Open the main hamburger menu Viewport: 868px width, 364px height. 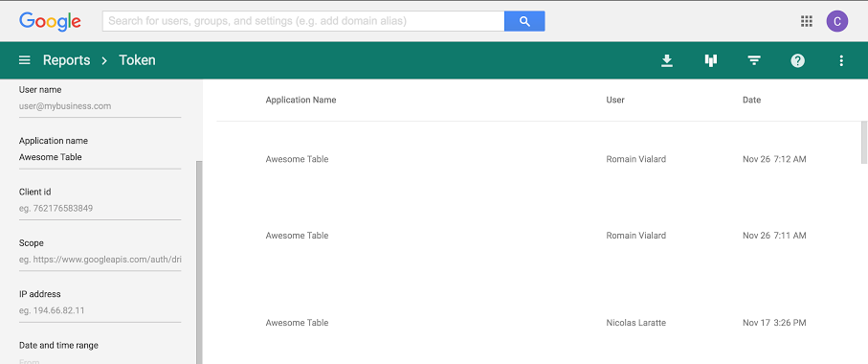point(24,59)
